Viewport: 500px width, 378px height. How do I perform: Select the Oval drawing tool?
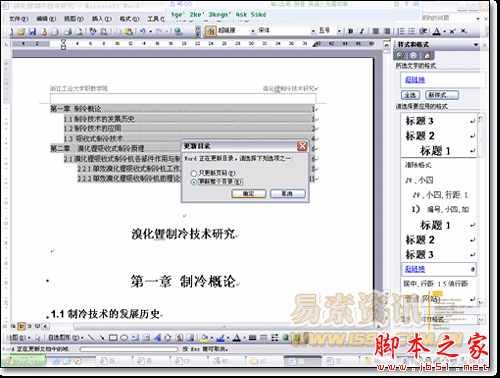(124, 338)
